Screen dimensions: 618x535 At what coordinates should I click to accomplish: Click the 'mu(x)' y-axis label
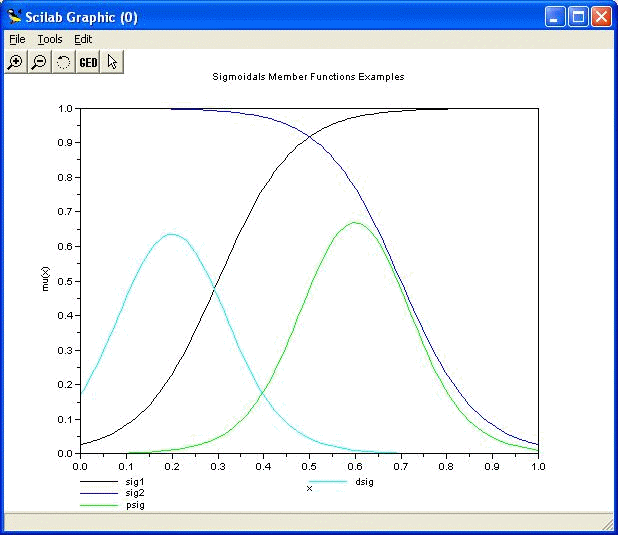tap(45, 279)
